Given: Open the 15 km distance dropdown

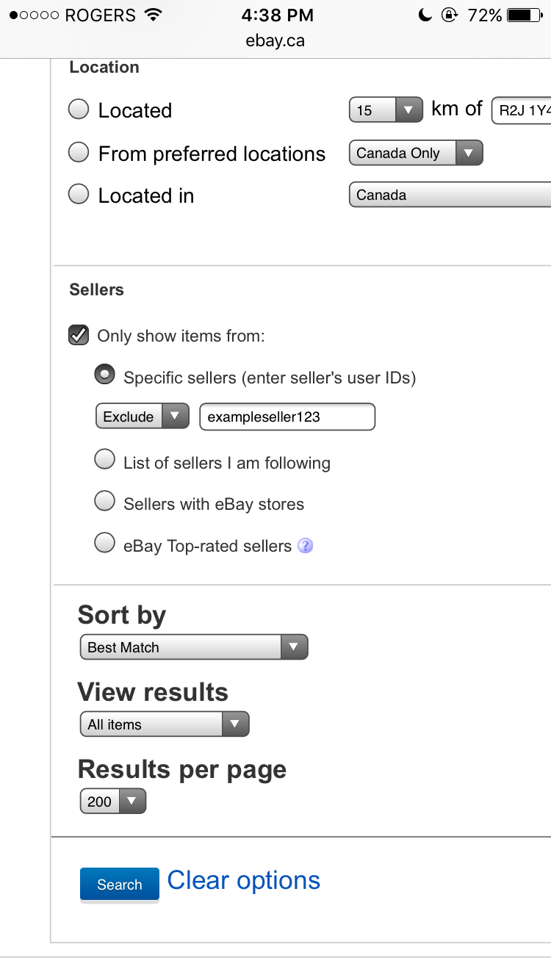Looking at the screenshot, I should (x=386, y=110).
